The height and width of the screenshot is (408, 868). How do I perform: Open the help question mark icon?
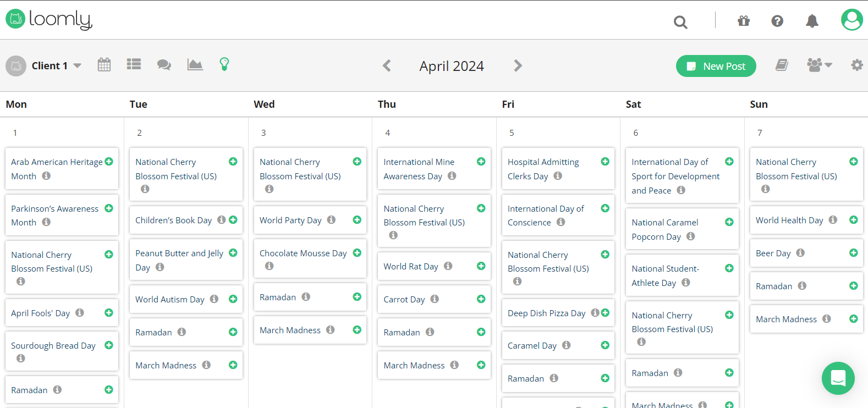coord(777,21)
